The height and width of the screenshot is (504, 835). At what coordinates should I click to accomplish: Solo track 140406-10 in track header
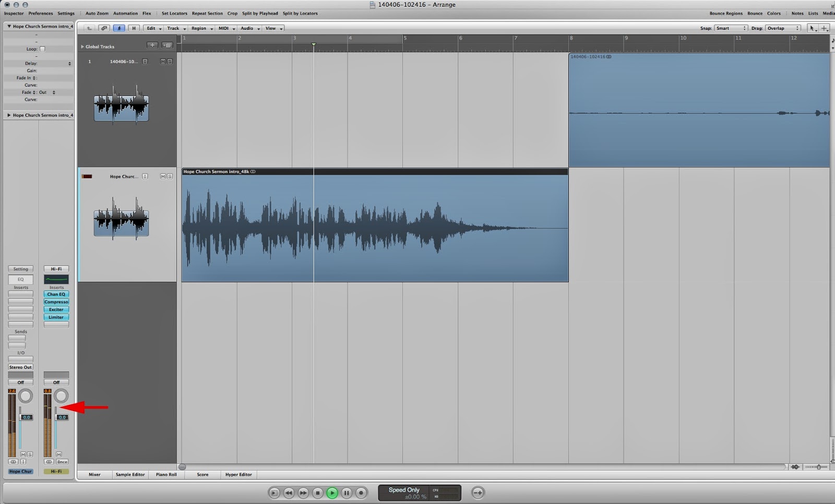[x=170, y=62]
